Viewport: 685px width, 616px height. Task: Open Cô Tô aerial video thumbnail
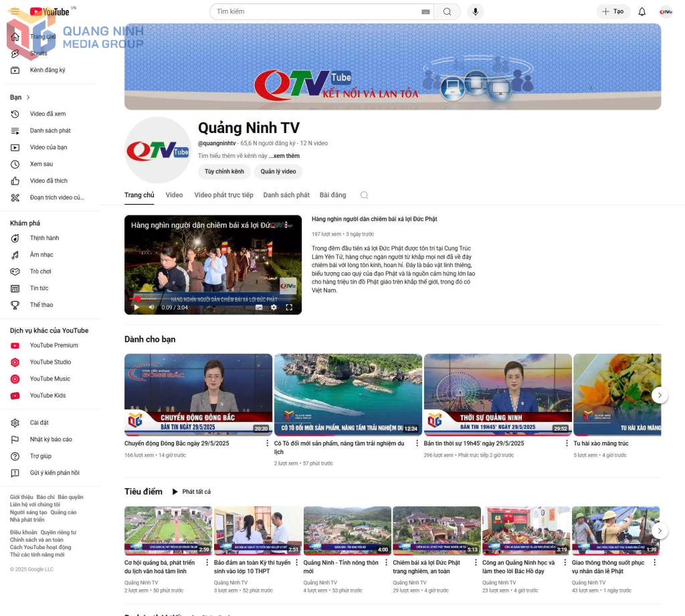click(348, 395)
